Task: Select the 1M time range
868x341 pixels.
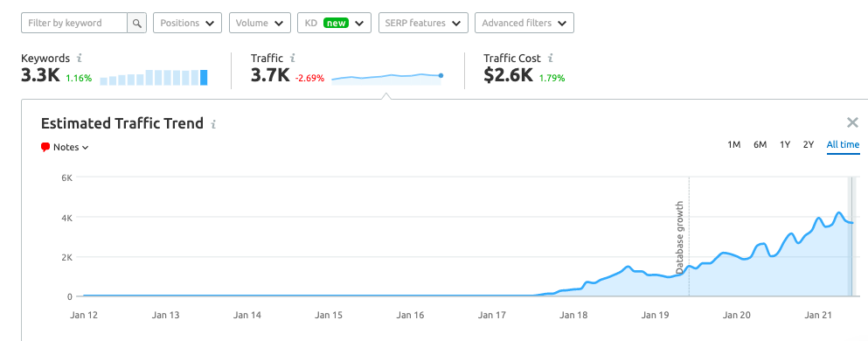Action: pos(733,144)
